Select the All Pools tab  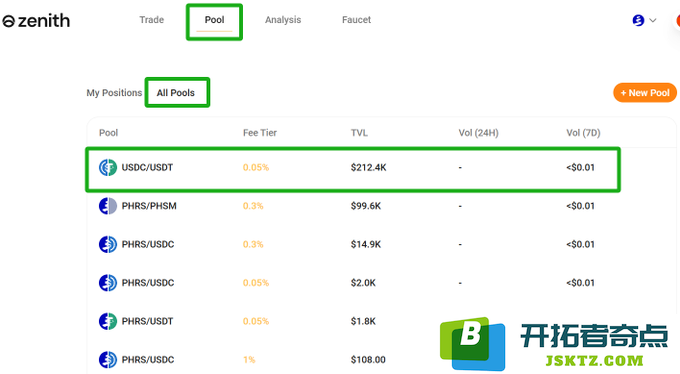(176, 93)
